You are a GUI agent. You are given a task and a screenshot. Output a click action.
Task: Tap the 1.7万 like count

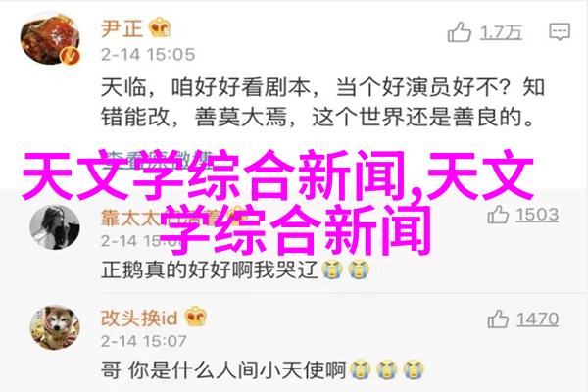[x=501, y=32]
